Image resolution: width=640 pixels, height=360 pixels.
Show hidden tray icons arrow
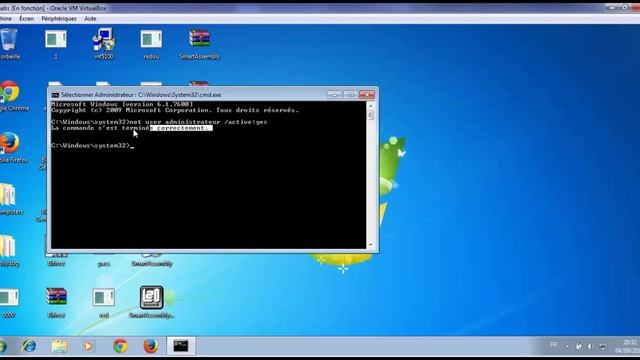coord(567,347)
